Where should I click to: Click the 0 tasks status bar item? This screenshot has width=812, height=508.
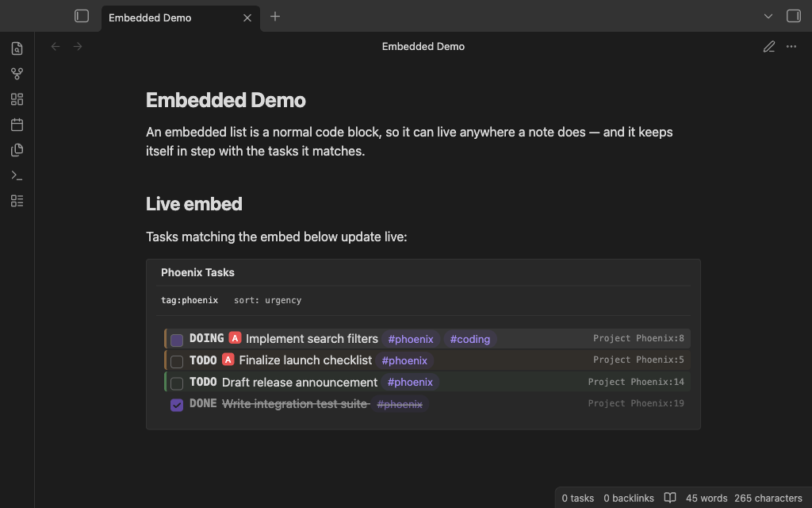click(x=578, y=498)
